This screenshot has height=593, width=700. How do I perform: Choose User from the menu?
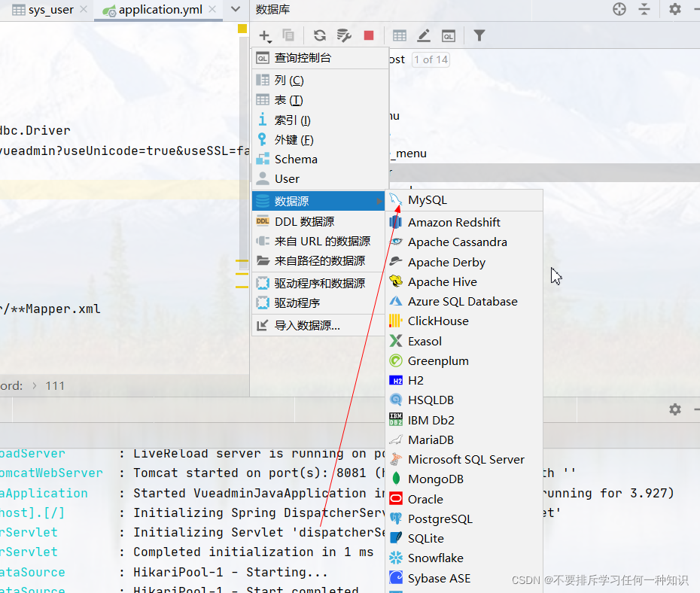tap(321, 179)
